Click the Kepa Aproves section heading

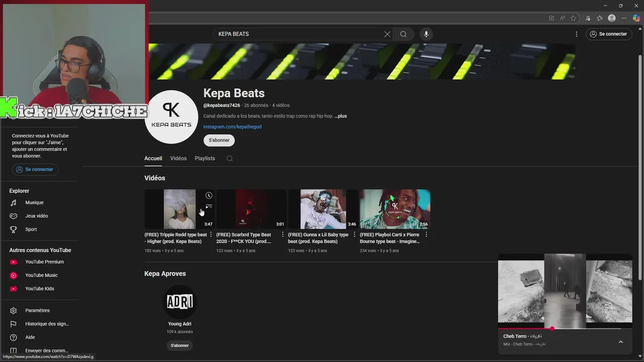(165, 274)
